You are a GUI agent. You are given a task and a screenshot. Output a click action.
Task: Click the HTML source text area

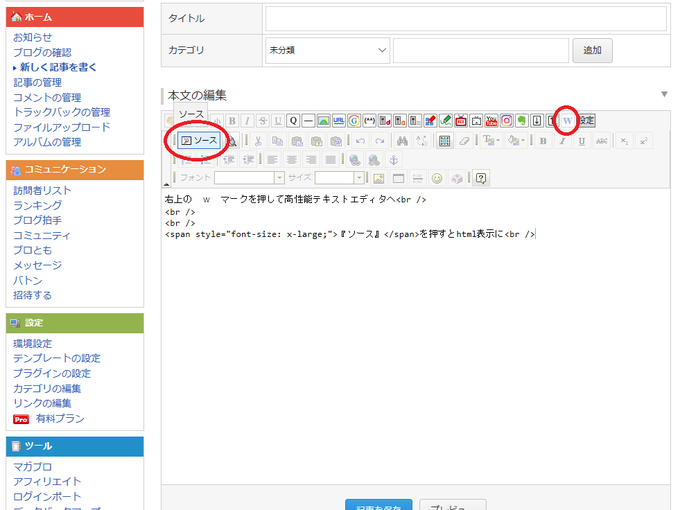415,336
